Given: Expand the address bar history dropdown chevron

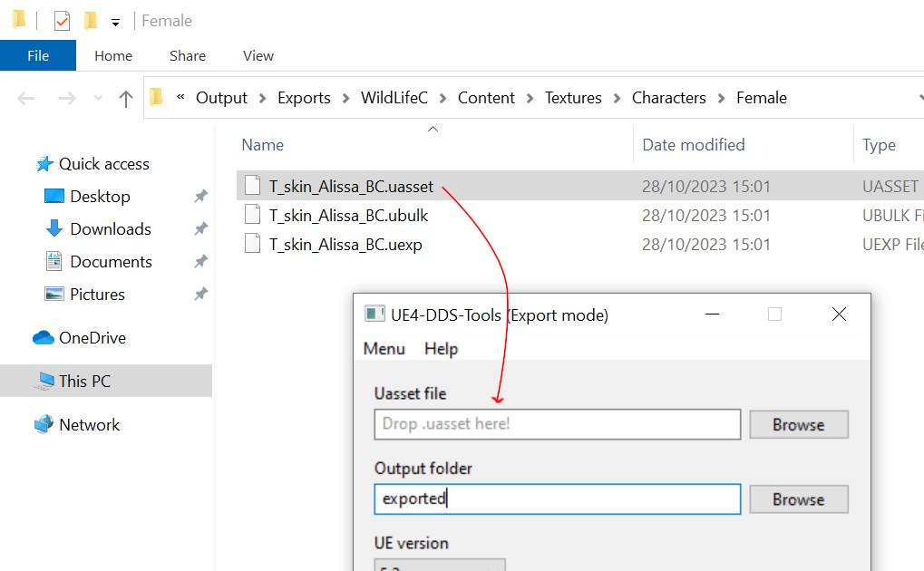Looking at the screenshot, I should [x=919, y=98].
